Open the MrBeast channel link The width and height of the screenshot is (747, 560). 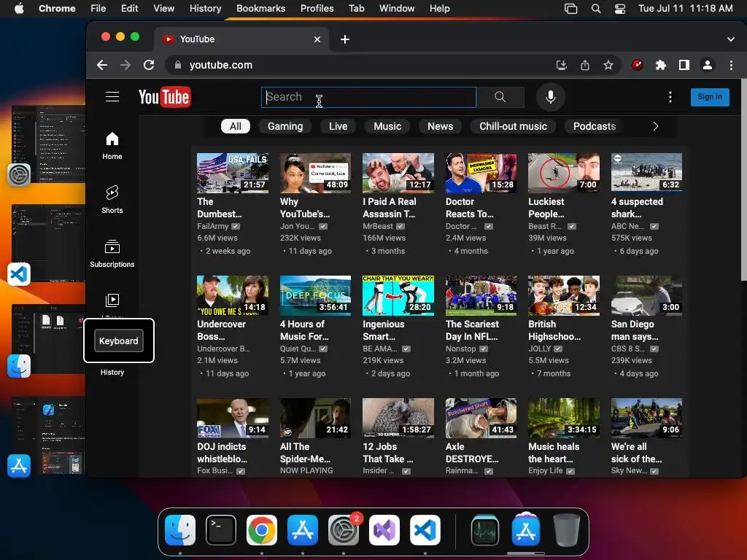pos(378,226)
